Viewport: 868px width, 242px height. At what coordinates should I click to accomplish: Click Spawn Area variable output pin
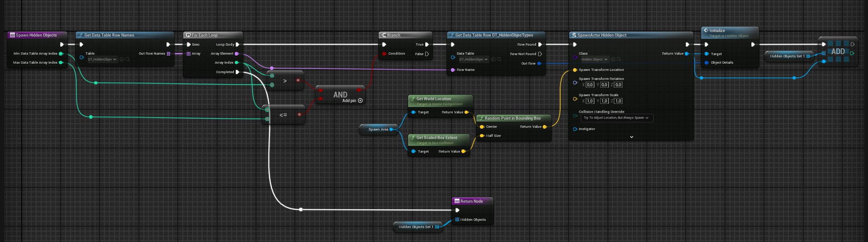392,130
